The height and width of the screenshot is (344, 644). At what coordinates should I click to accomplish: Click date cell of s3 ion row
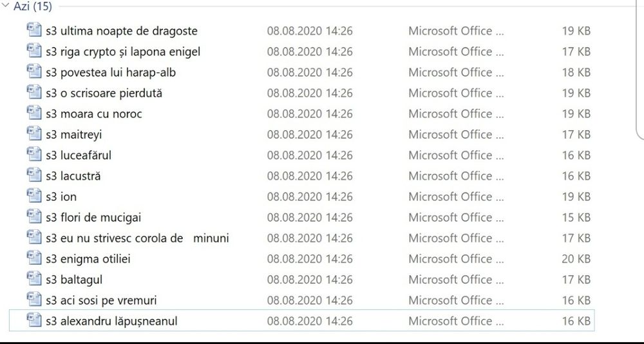pyautogui.click(x=310, y=196)
